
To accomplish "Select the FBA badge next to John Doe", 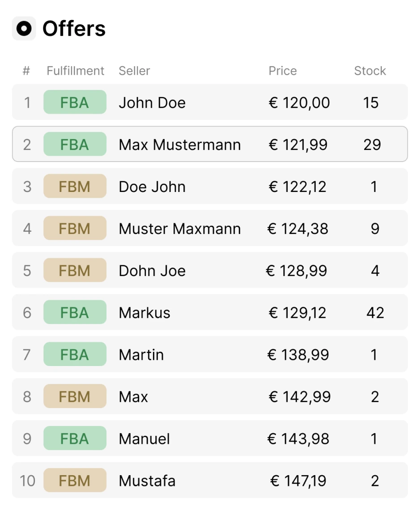I will coord(74,102).
